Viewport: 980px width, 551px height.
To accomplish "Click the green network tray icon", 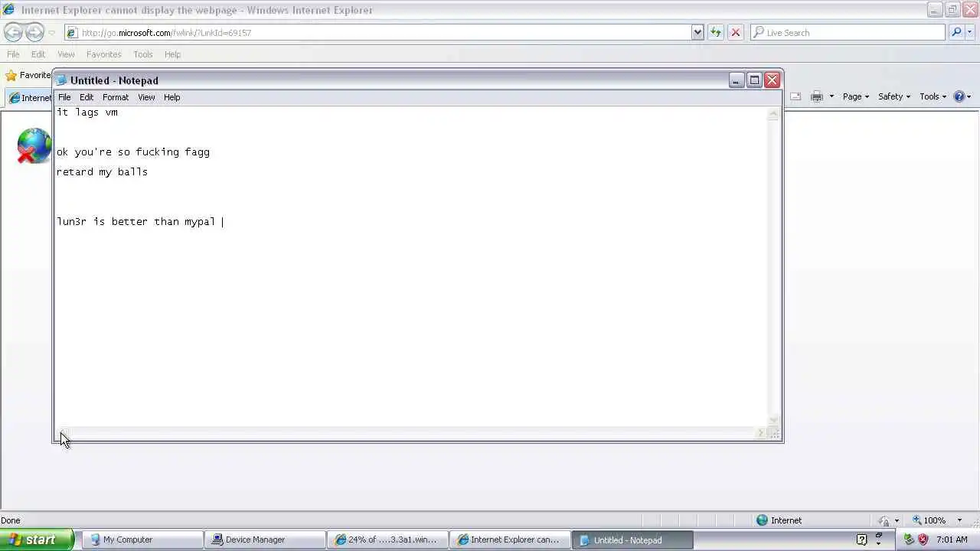I will (x=909, y=540).
